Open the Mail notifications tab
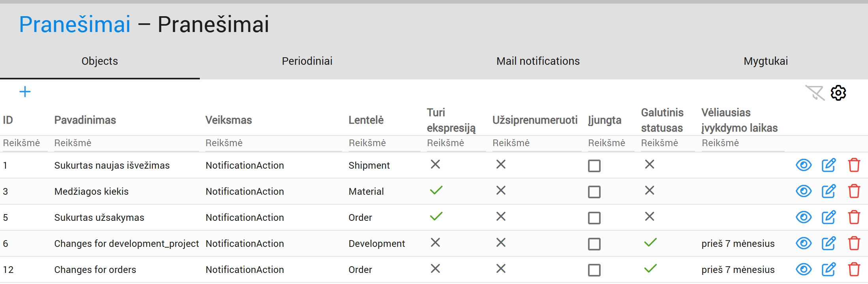This screenshot has width=868, height=284. tap(538, 61)
